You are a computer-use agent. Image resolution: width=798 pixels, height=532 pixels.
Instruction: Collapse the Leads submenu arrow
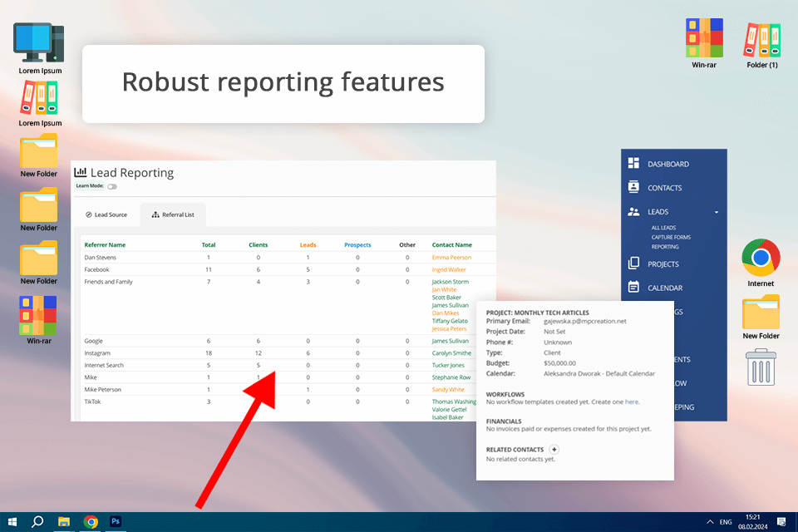click(716, 213)
